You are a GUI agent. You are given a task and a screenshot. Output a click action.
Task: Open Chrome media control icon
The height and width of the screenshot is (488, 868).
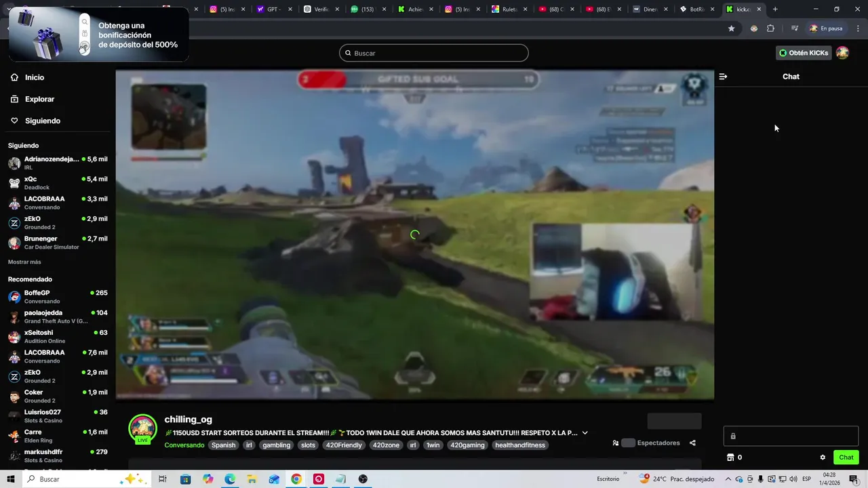pos(794,28)
